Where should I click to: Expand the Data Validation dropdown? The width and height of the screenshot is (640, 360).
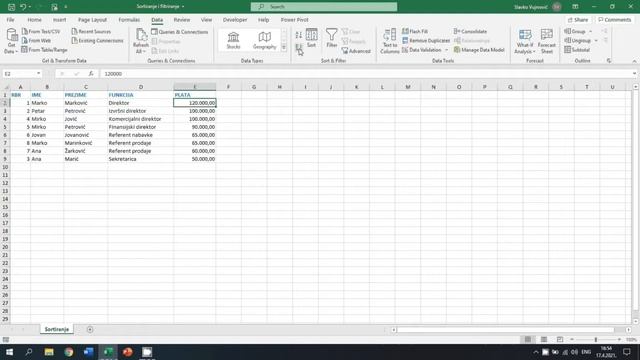[447, 50]
